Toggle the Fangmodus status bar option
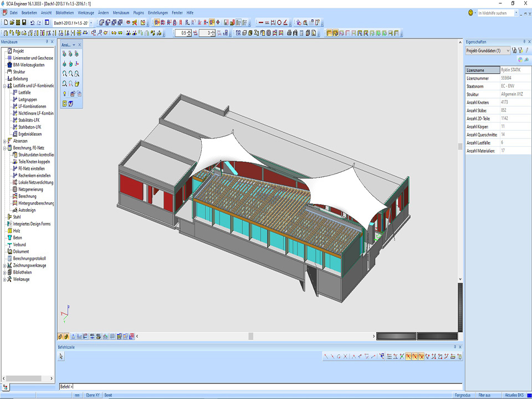 (x=463, y=395)
